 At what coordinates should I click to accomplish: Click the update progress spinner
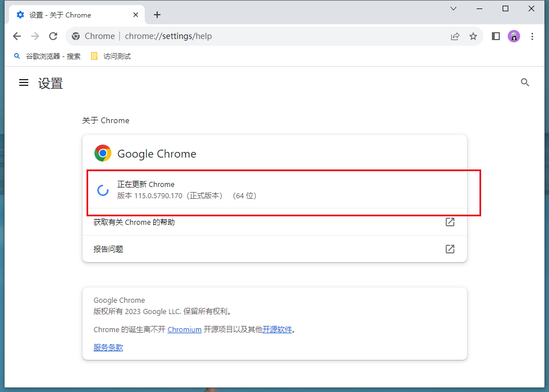[x=103, y=190]
